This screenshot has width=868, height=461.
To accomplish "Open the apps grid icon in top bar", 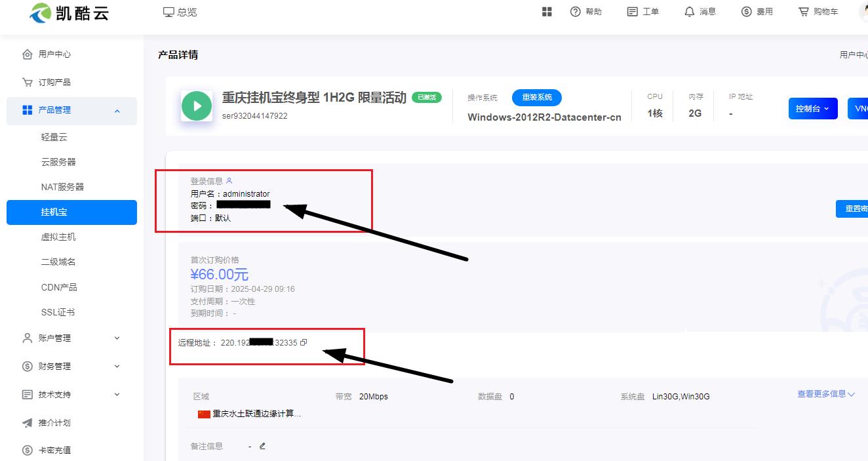I will pos(547,12).
